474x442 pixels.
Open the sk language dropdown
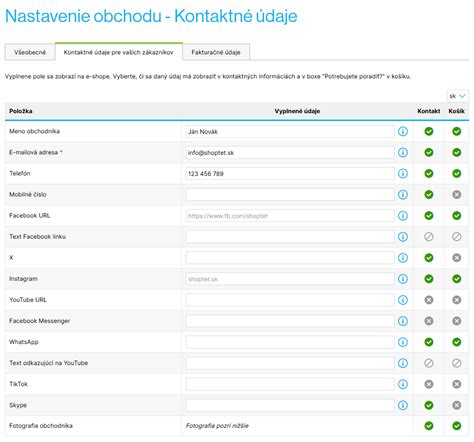pos(457,96)
